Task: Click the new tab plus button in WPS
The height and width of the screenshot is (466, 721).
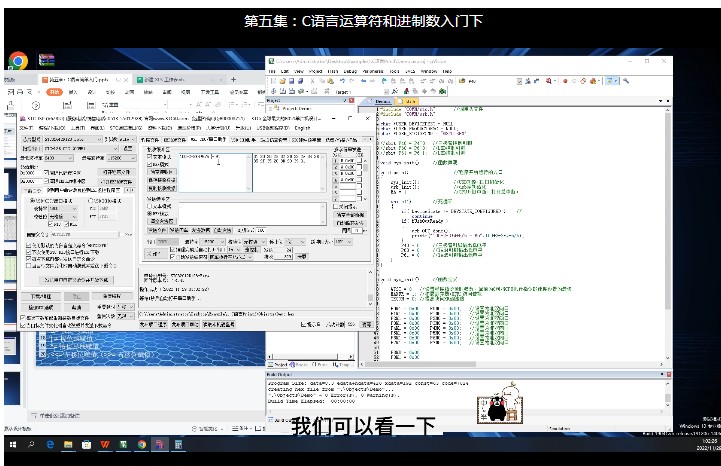Action: (x=234, y=79)
